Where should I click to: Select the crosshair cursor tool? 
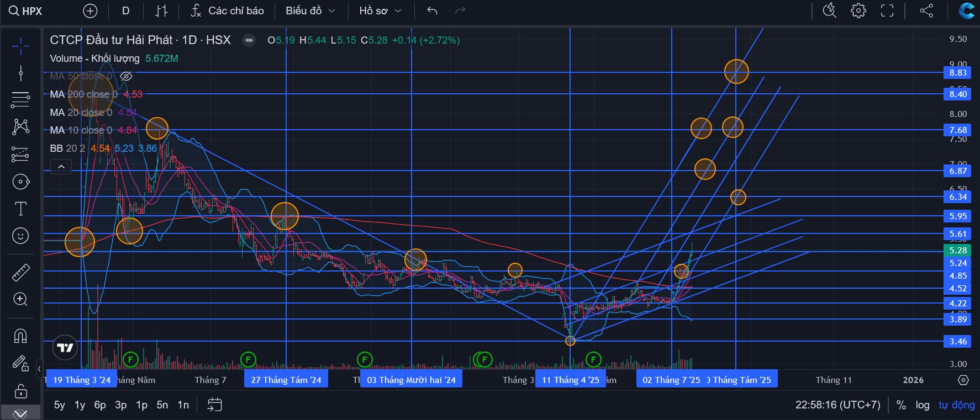click(20, 46)
